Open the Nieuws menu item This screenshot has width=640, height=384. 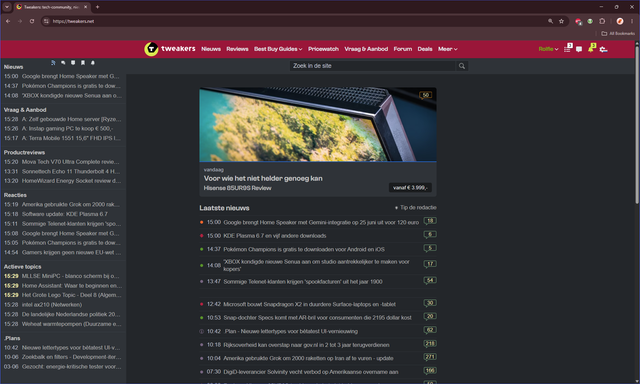coord(211,49)
